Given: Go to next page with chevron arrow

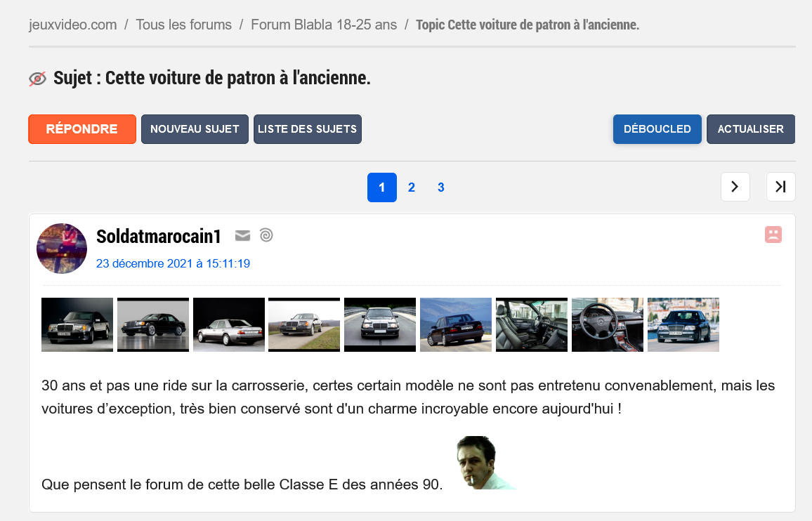Looking at the screenshot, I should [735, 187].
